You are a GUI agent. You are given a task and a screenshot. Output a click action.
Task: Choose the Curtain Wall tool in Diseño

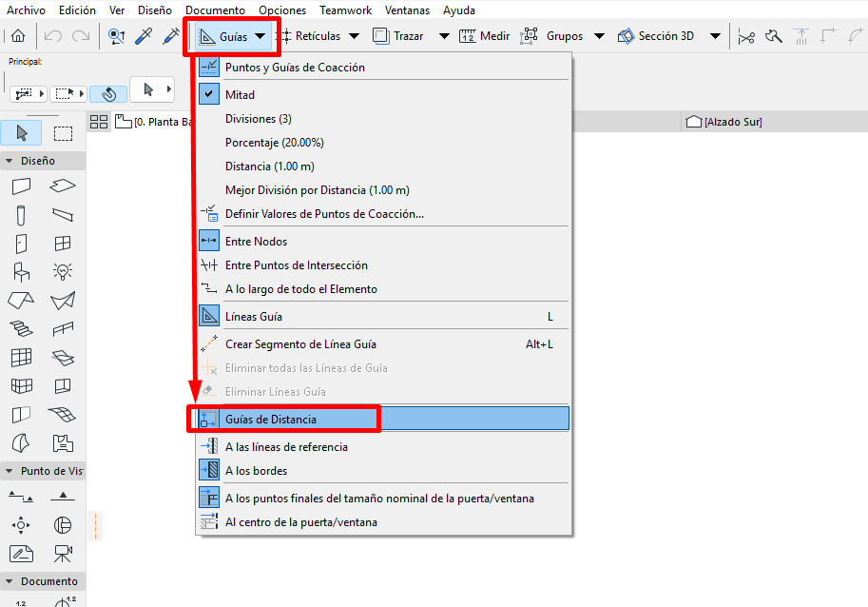pos(21,357)
